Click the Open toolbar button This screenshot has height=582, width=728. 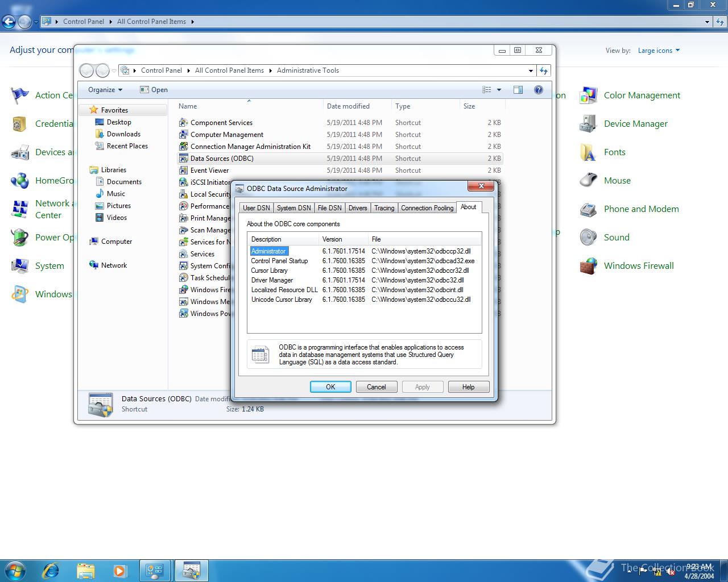pos(154,90)
